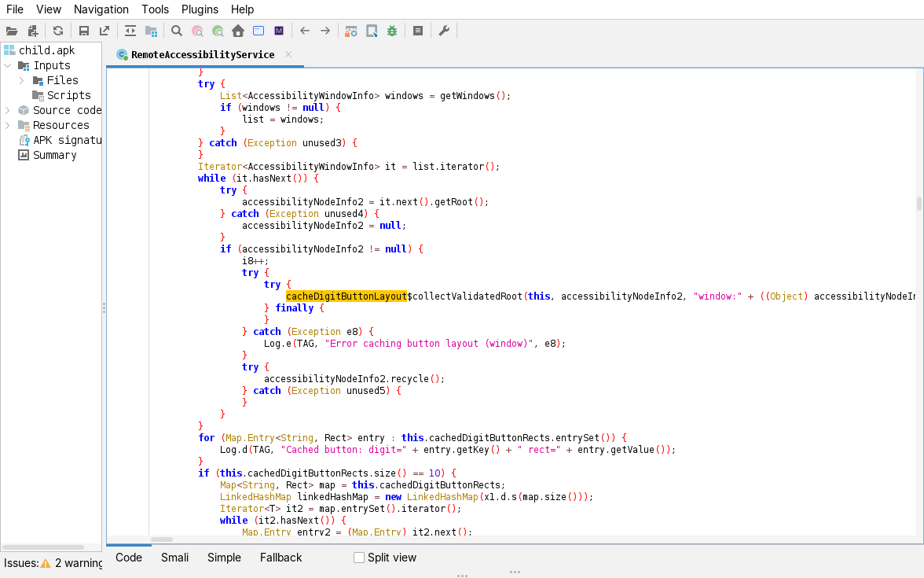
Task: Click the Add files toolbar icon
Action: pyautogui.click(x=33, y=31)
